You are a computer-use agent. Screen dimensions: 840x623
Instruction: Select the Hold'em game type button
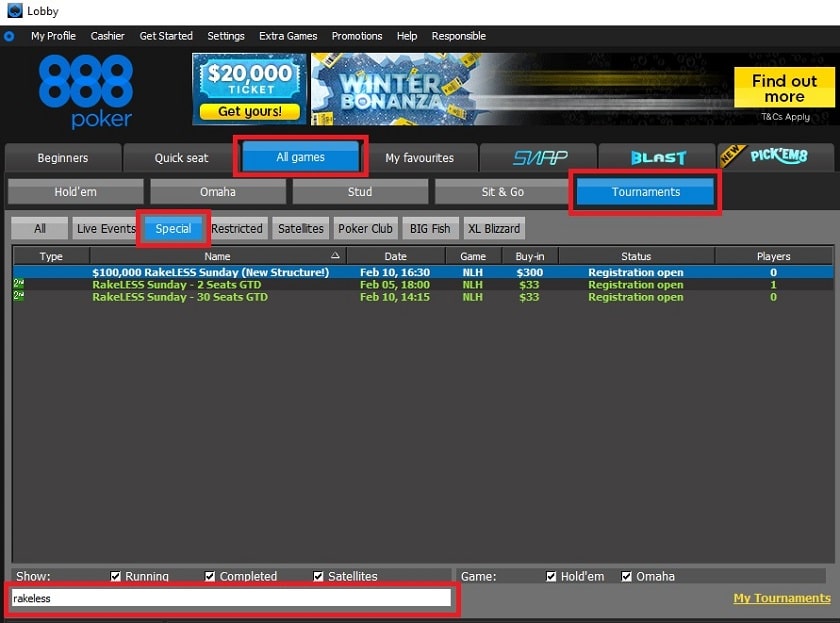[76, 192]
